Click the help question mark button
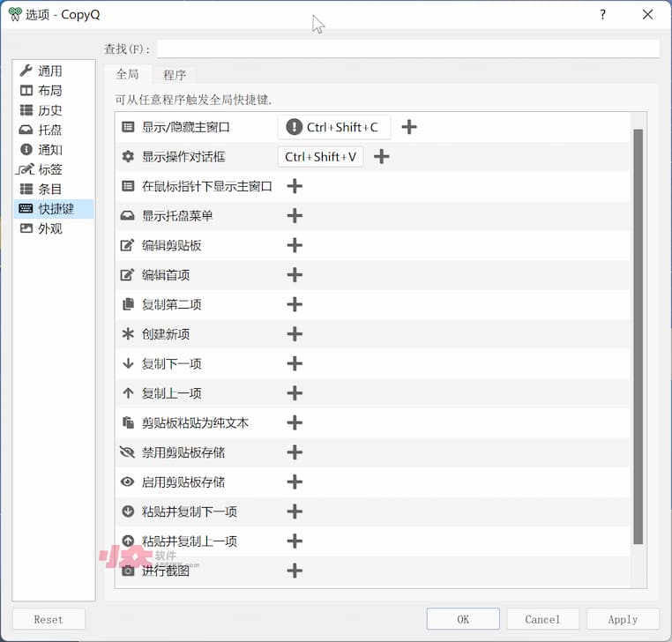This screenshot has width=672, height=642. click(602, 15)
